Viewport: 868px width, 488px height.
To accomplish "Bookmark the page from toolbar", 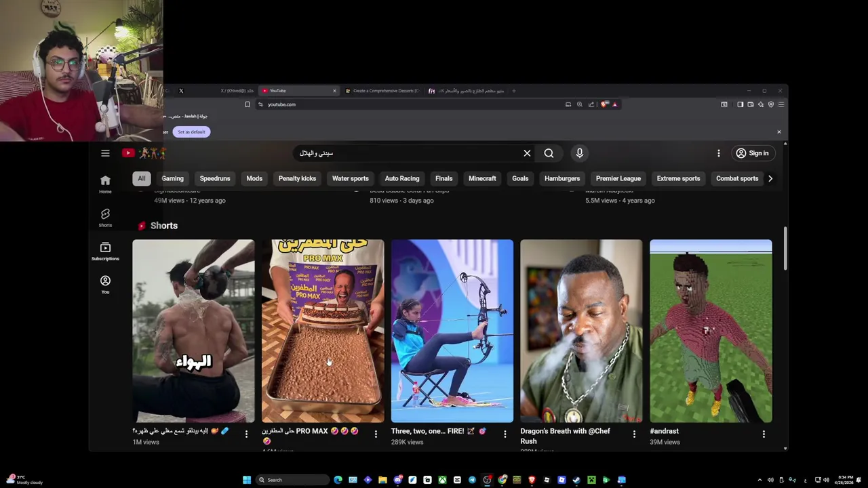I will [x=248, y=104].
